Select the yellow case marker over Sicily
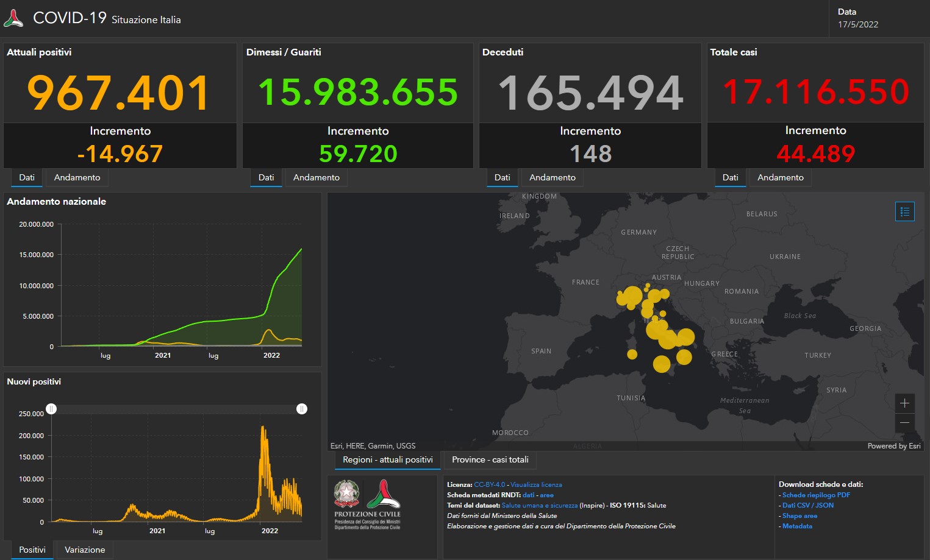The image size is (930, 560). (662, 364)
